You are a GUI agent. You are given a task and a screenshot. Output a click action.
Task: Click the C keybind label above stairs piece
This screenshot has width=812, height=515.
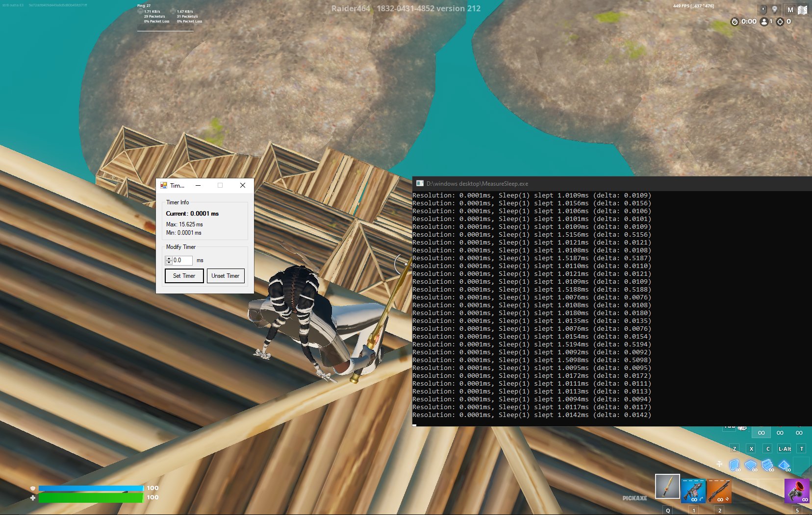[768, 449]
